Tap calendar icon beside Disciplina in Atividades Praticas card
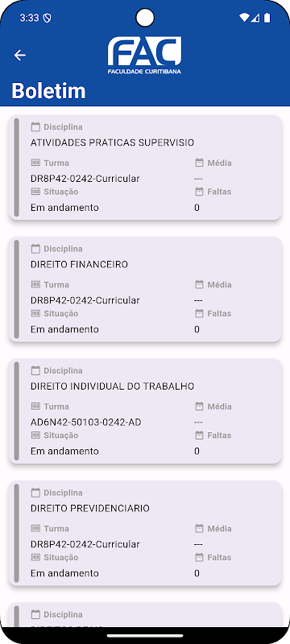 [x=35, y=127]
